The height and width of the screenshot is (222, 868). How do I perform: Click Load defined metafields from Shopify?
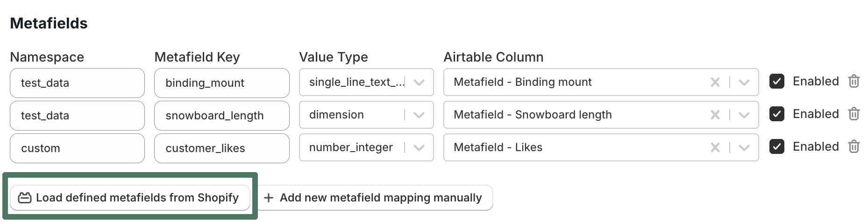(x=130, y=198)
